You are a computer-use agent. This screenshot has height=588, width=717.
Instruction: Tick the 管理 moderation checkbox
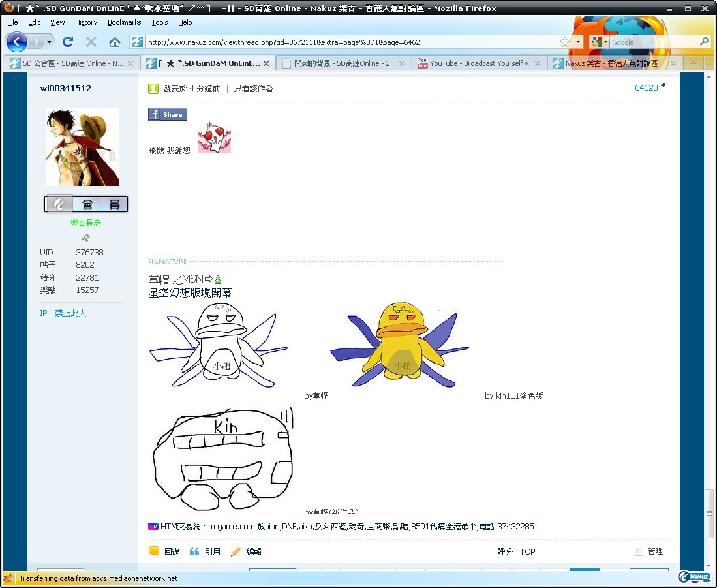639,551
